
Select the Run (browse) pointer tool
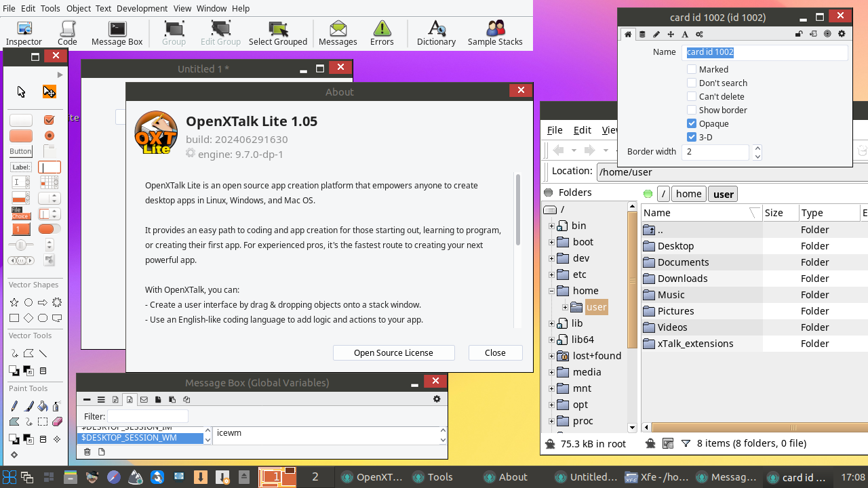[x=21, y=91]
